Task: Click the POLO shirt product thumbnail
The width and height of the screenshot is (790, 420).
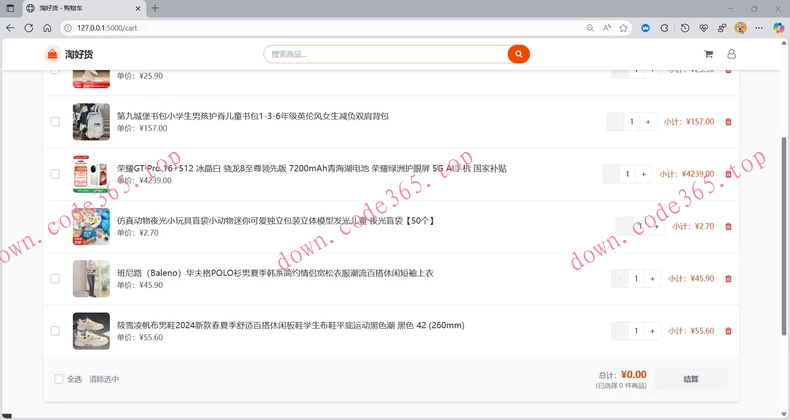Action: pyautogui.click(x=91, y=278)
